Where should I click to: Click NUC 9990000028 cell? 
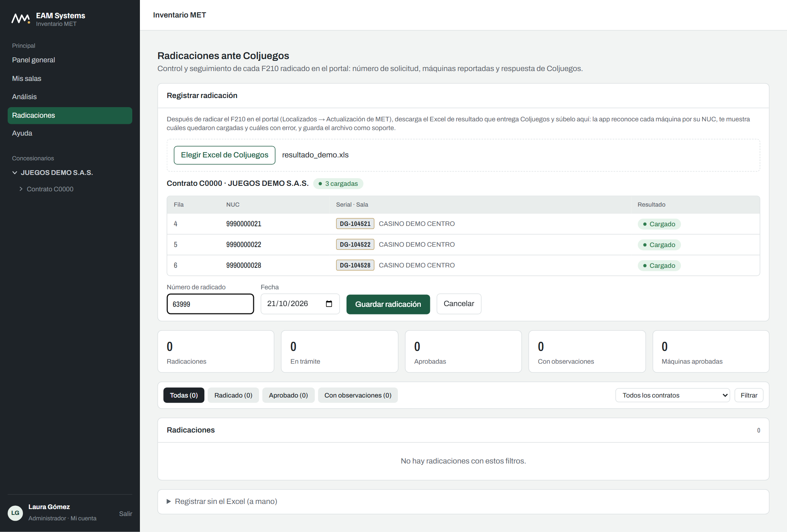coord(244,265)
